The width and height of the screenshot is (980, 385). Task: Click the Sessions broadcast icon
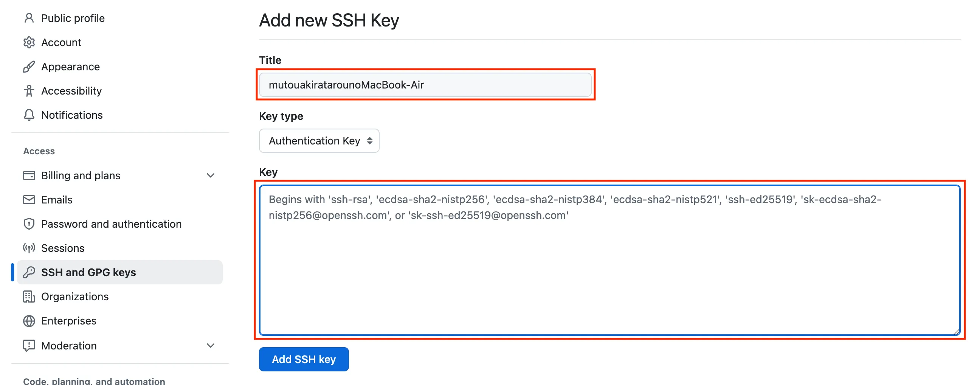click(29, 248)
